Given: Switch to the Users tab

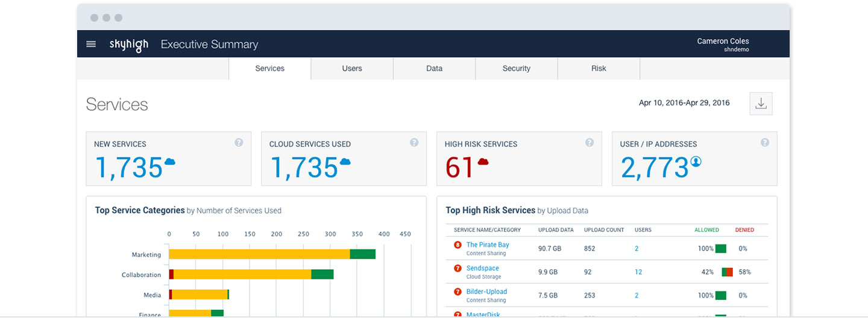Looking at the screenshot, I should click(x=352, y=69).
